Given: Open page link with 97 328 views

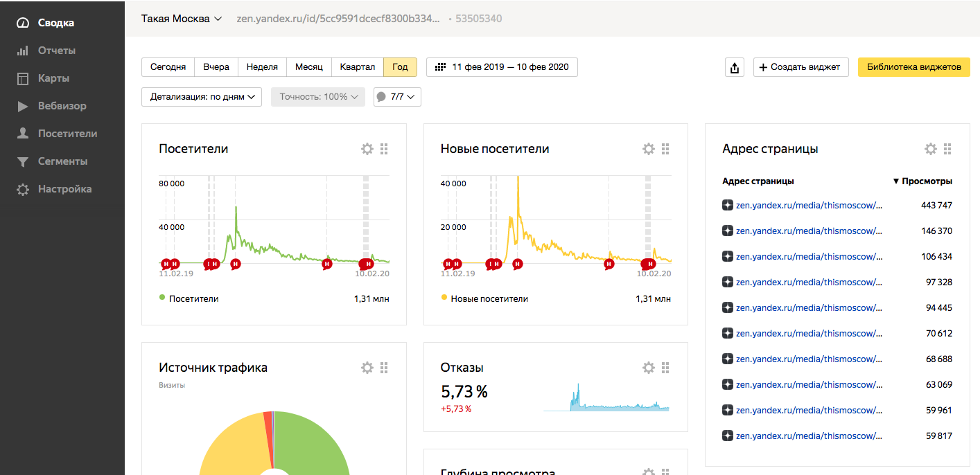Looking at the screenshot, I should click(x=810, y=282).
